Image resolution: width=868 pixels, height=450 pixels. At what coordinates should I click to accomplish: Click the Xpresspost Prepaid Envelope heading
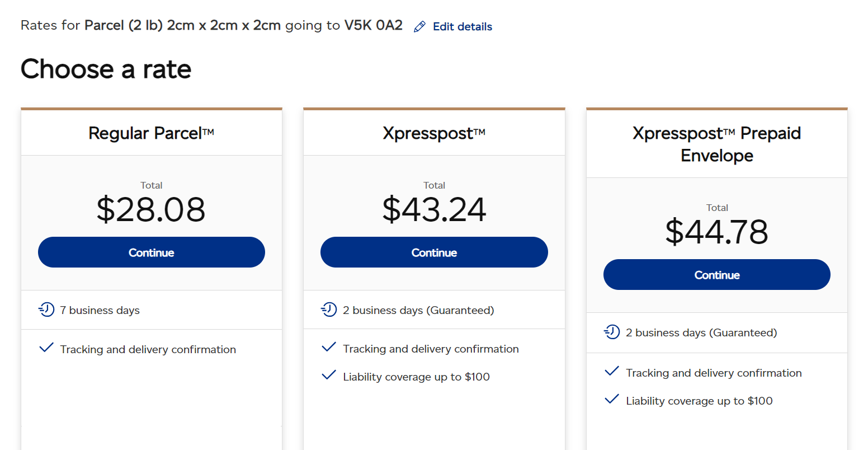(x=716, y=144)
